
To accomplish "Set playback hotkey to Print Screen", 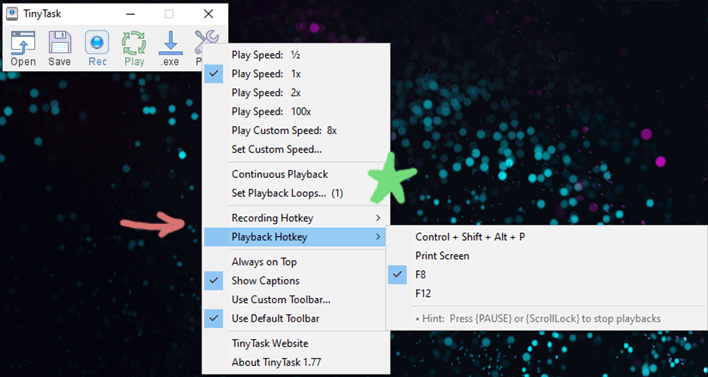I will coord(547,256).
